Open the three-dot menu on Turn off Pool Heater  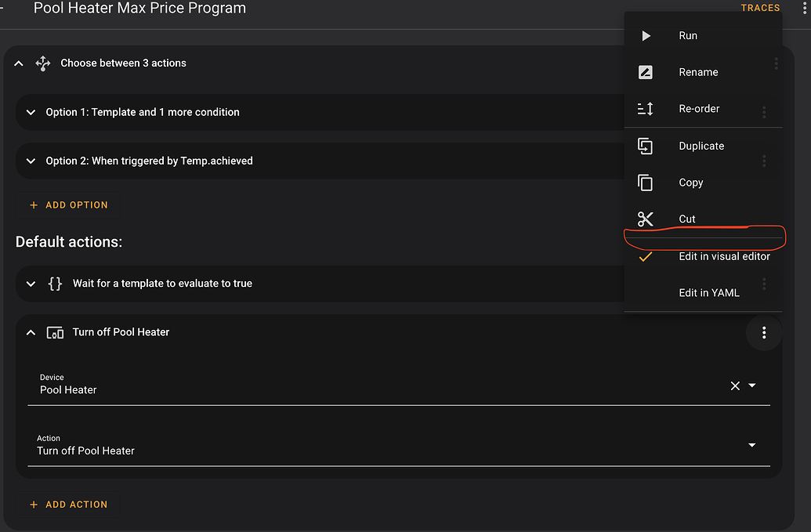coord(764,332)
